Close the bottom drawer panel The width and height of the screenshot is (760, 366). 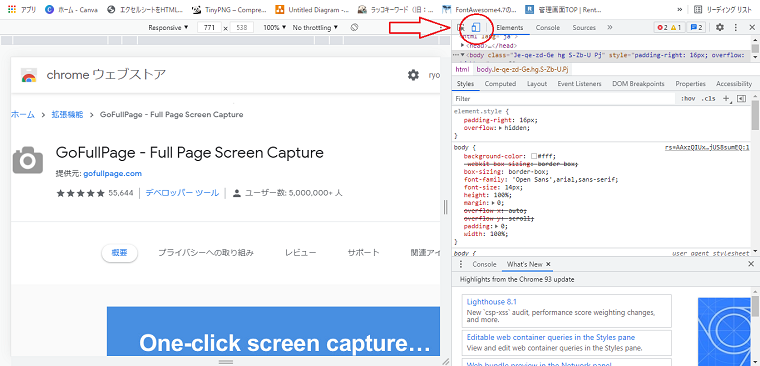[751, 264]
